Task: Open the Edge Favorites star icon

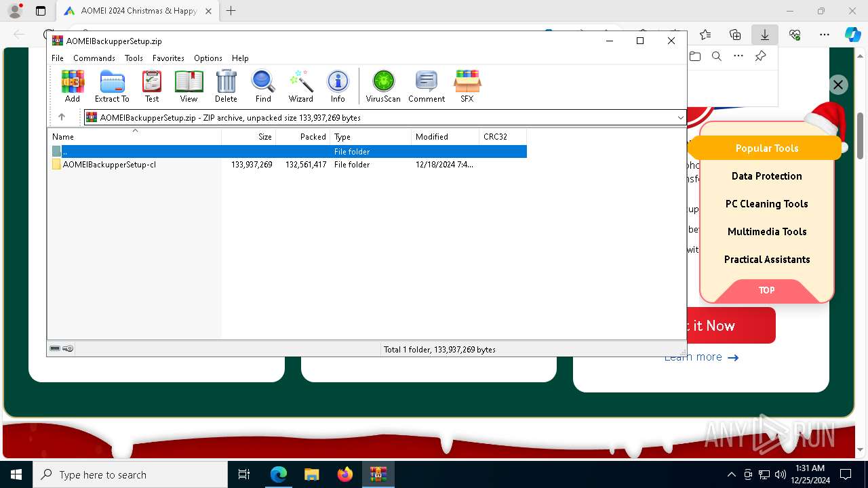Action: tap(705, 35)
